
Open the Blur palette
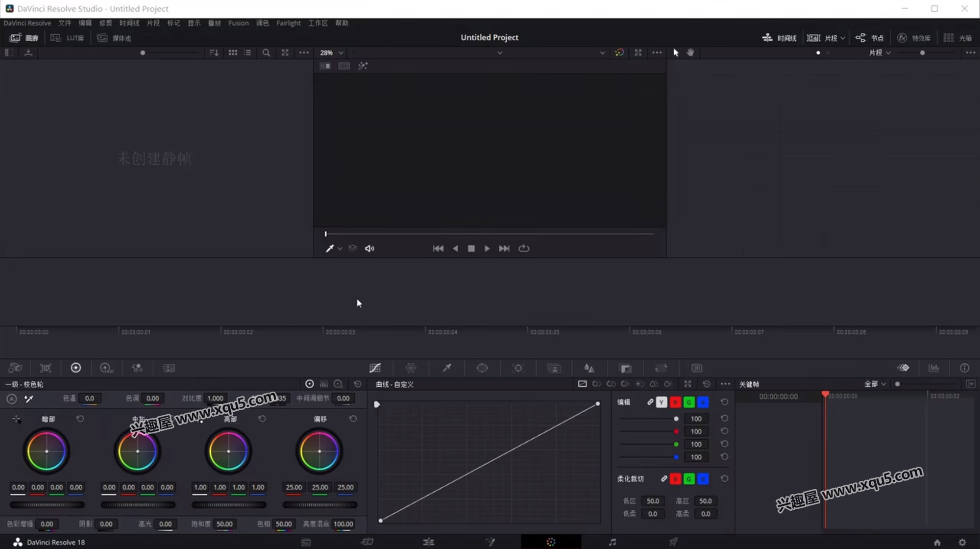click(x=589, y=368)
